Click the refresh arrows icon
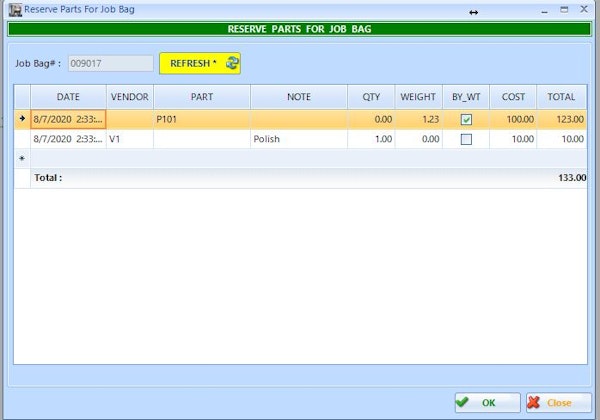The height and width of the screenshot is (420, 600). 232,63
